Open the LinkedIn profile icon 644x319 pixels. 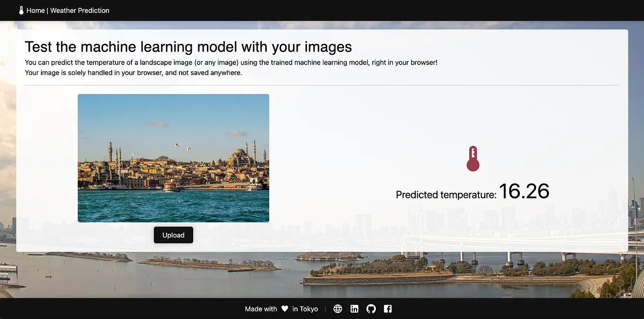(354, 308)
